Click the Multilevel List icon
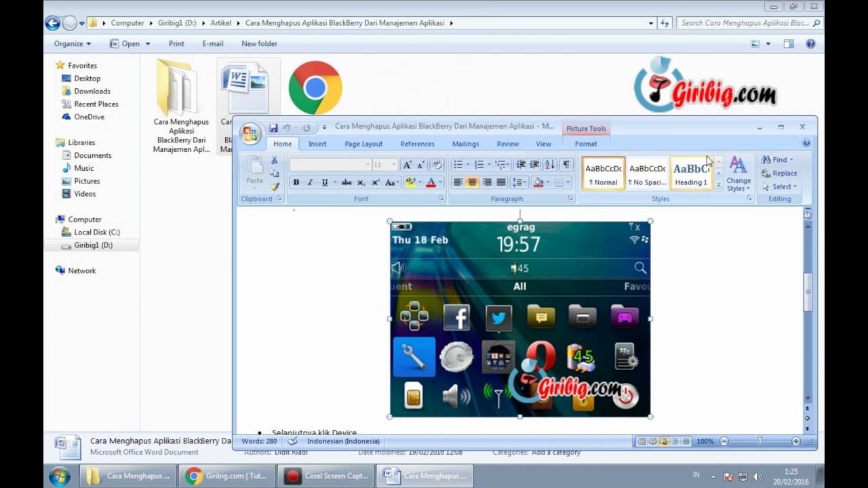 500,165
